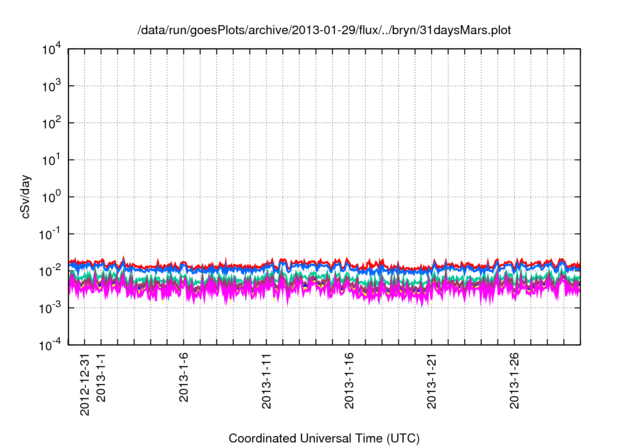Select the 2013-1-6 date tick label

point(185,377)
